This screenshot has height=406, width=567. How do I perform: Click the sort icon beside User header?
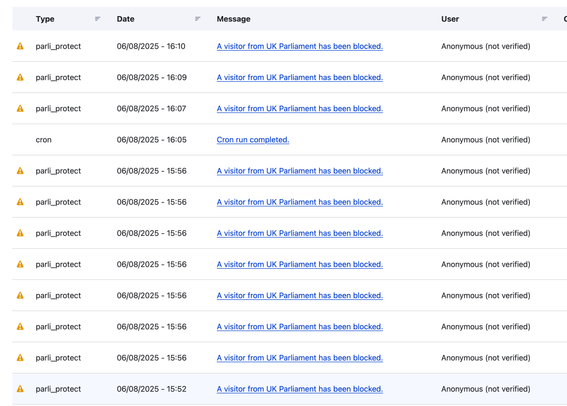544,19
